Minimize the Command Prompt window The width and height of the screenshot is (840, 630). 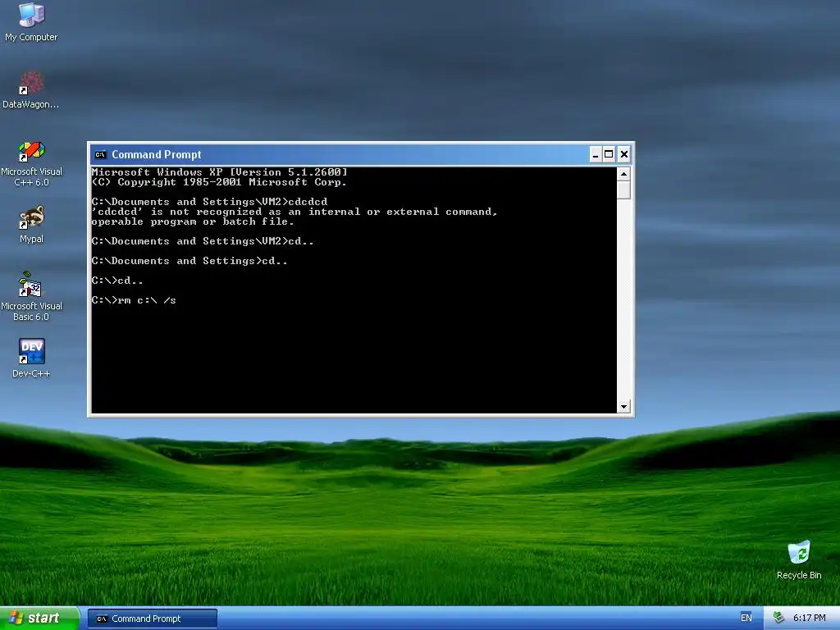point(596,155)
